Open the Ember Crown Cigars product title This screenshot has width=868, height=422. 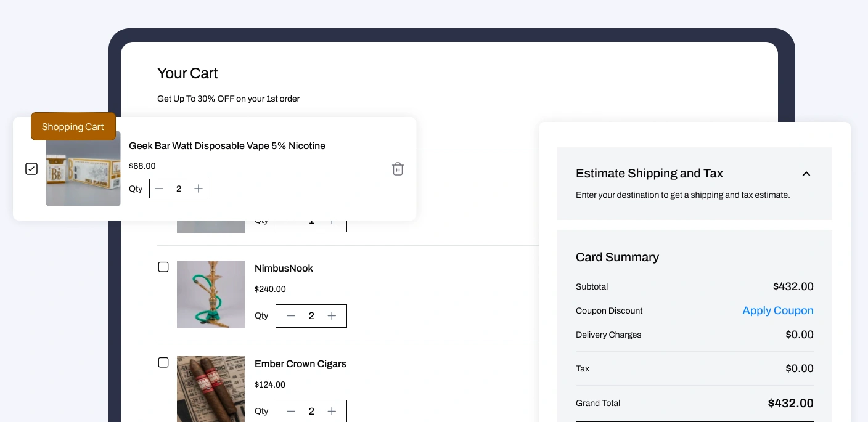[x=300, y=364]
